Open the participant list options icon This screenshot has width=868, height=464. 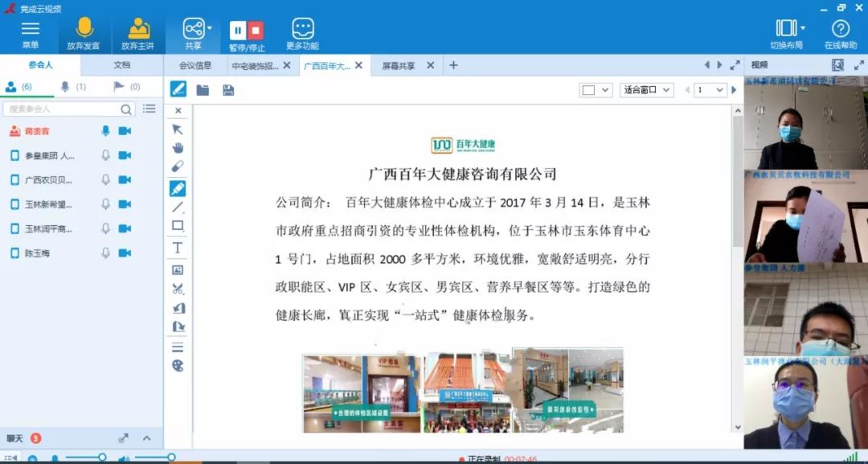click(x=149, y=109)
